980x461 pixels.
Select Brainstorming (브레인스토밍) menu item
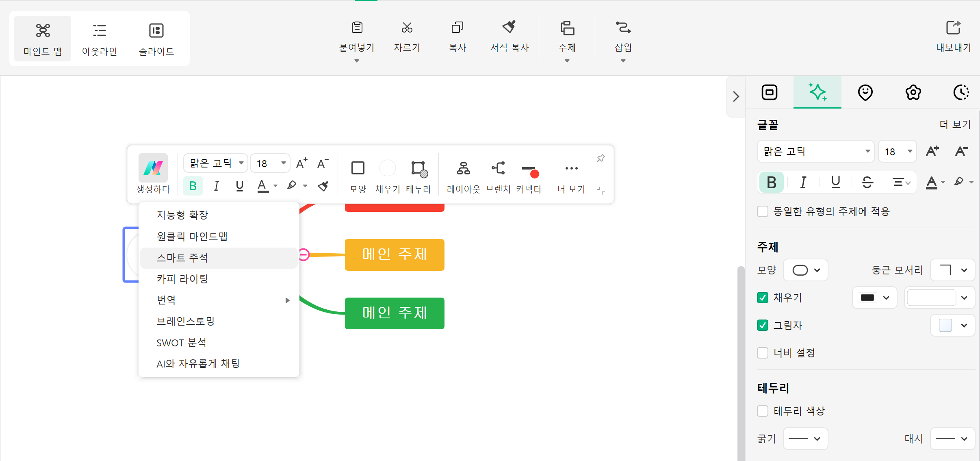pyautogui.click(x=219, y=321)
